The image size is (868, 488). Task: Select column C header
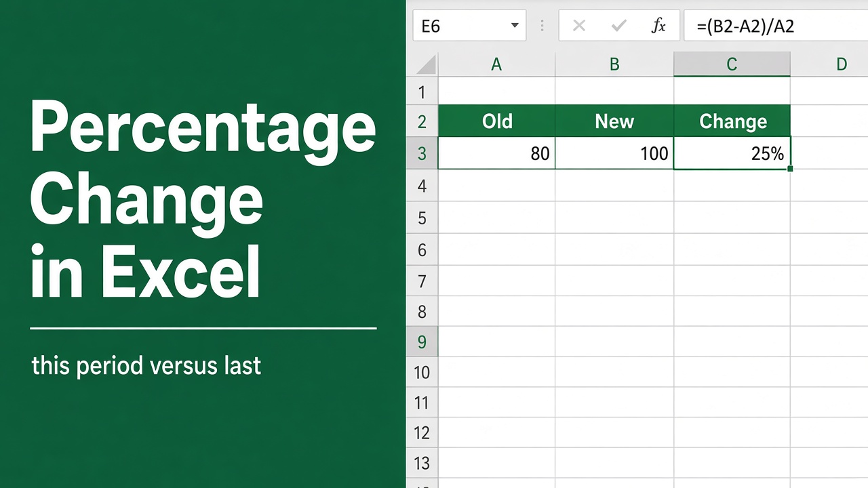coord(732,64)
